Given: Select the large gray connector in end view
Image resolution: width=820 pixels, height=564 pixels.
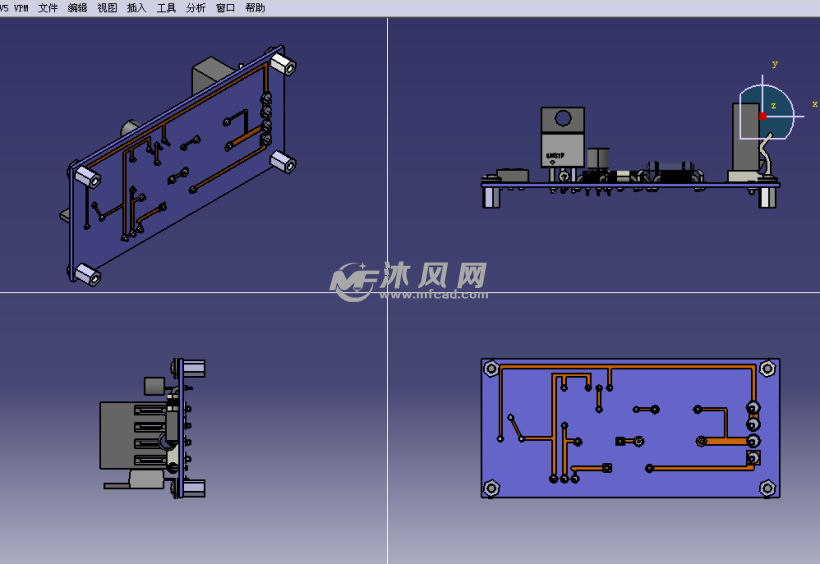Looking at the screenshot, I should pos(133,435).
